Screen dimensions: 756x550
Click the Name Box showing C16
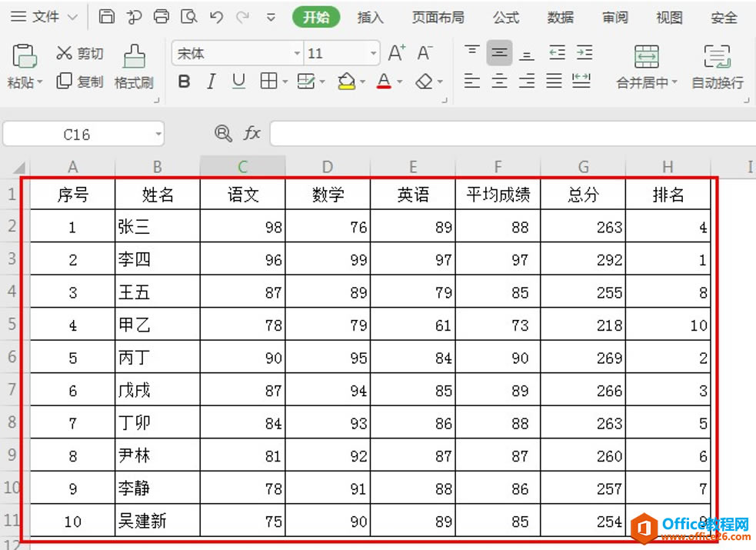point(83,134)
